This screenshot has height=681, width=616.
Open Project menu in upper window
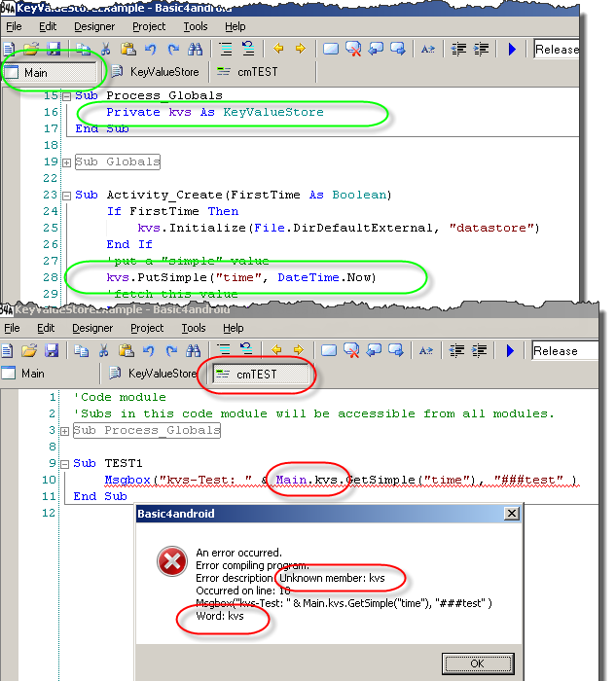tap(149, 26)
